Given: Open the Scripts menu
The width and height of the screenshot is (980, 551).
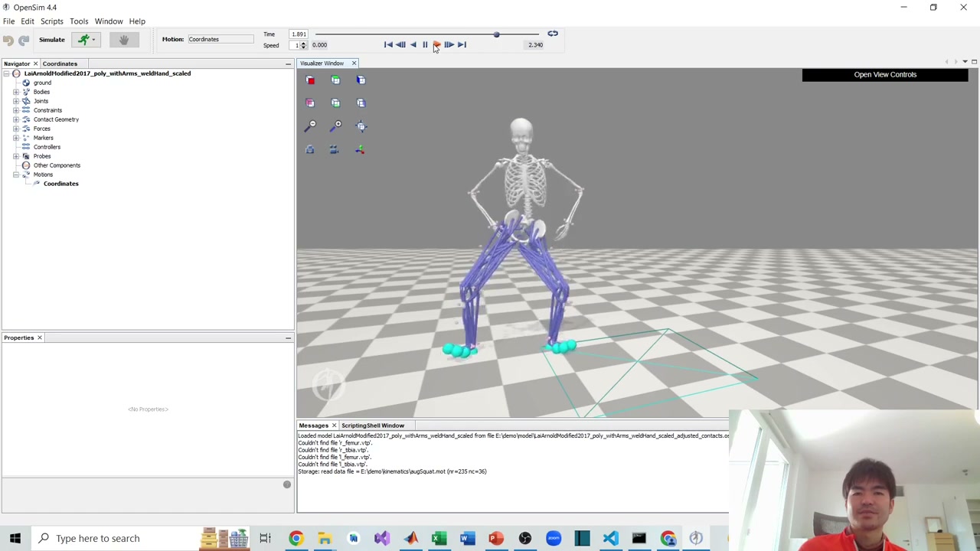Looking at the screenshot, I should [x=52, y=21].
